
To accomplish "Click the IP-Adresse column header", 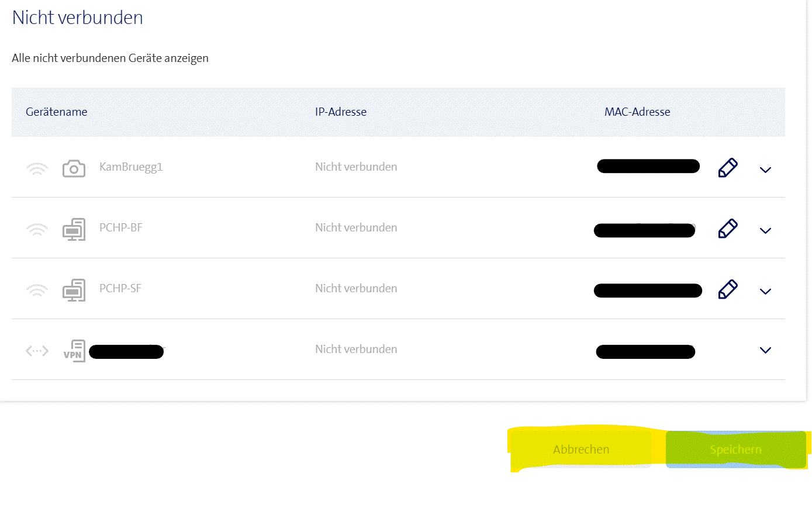I will (x=341, y=112).
